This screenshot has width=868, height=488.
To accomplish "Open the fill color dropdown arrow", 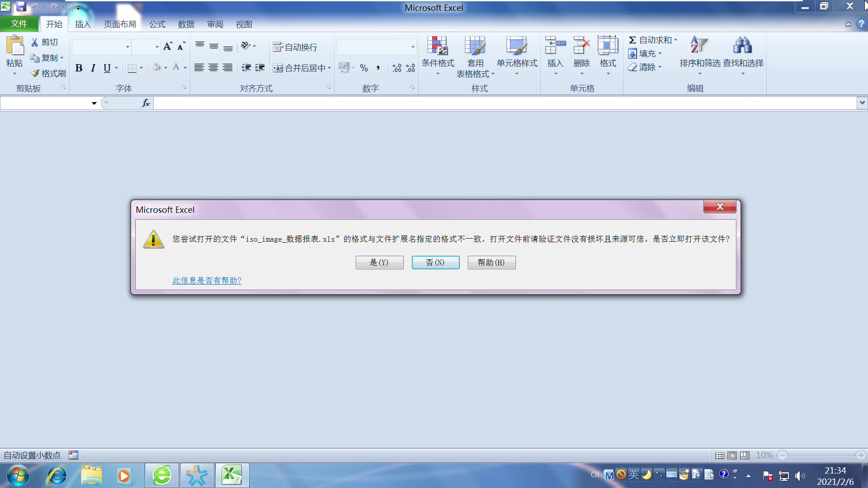I will point(165,68).
